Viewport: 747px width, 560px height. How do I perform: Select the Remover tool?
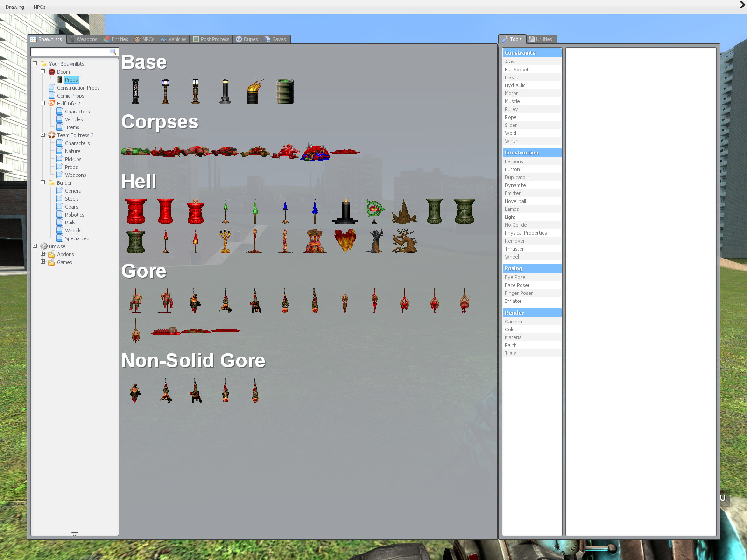tap(532, 241)
